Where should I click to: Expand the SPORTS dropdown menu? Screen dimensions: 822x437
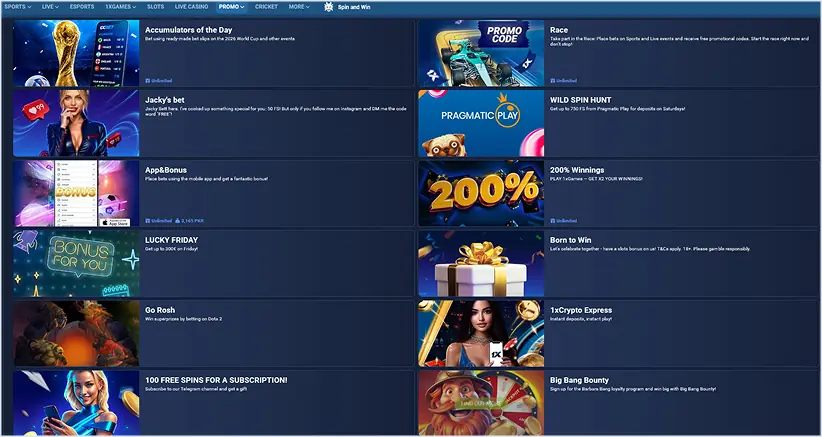point(18,7)
